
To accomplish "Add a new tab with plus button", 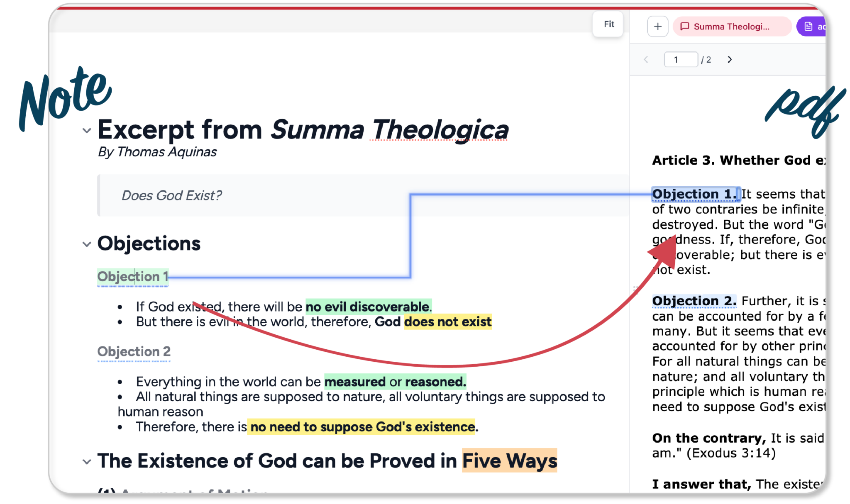I will tap(657, 27).
